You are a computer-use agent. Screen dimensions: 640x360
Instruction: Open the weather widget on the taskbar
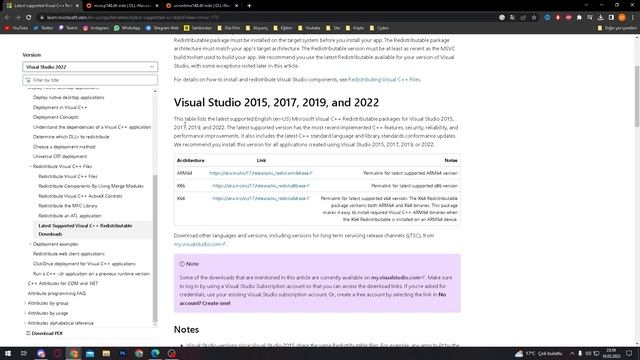click(x=539, y=353)
